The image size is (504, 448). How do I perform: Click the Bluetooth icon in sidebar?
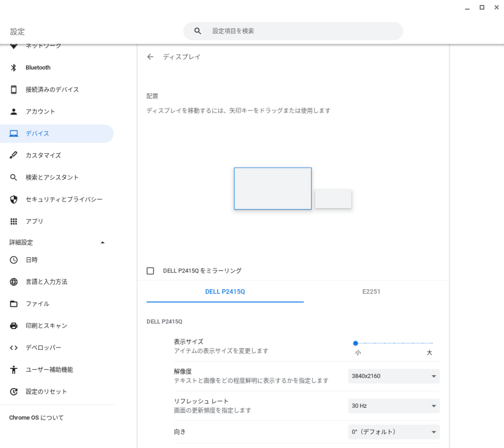pyautogui.click(x=13, y=67)
